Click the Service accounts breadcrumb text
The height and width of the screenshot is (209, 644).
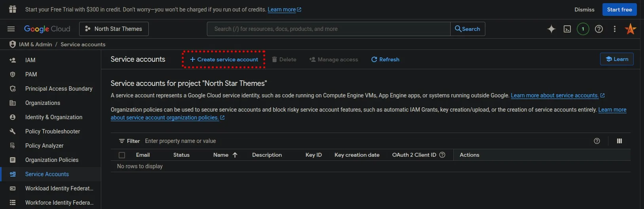[83, 44]
